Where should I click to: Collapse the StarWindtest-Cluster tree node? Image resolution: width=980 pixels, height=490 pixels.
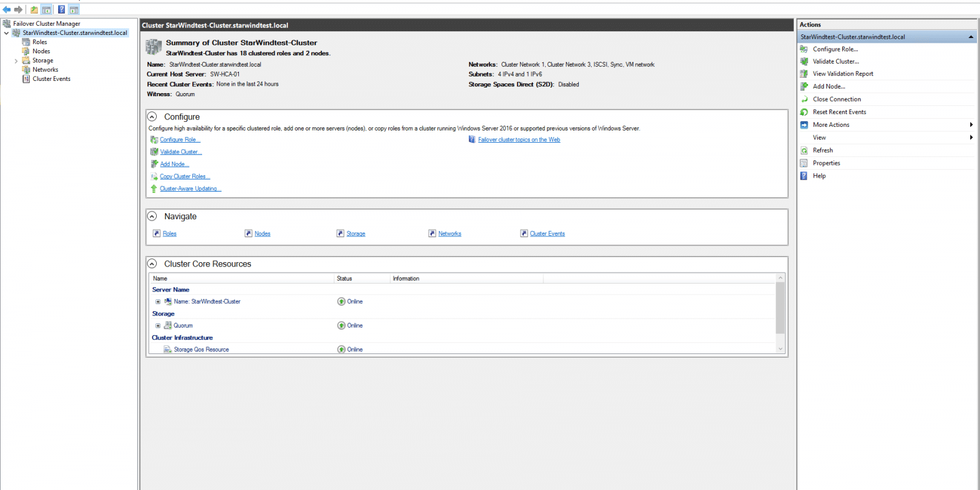click(x=7, y=33)
